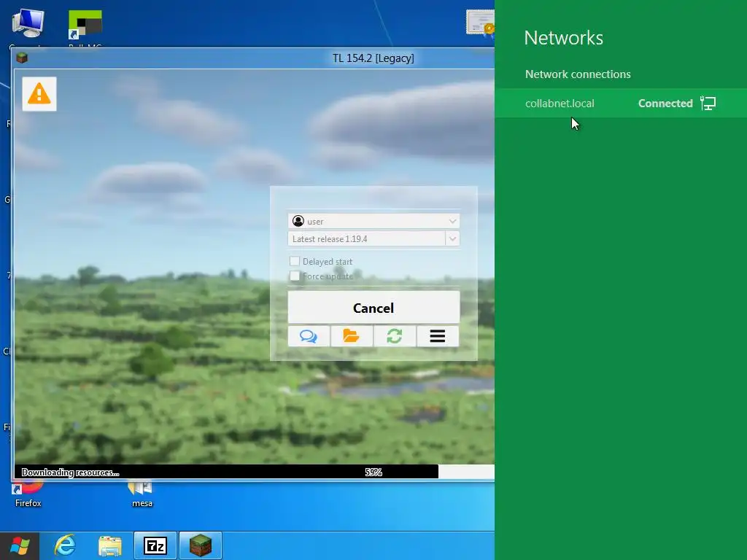The image size is (747, 560).
Task: Open the chat/support speech bubbles button
Action: point(309,336)
